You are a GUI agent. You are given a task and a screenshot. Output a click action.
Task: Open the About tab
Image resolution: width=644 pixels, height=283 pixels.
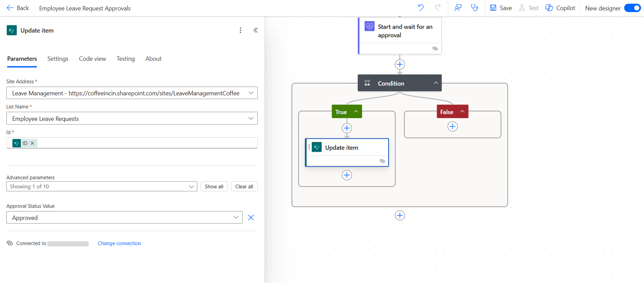(153, 59)
